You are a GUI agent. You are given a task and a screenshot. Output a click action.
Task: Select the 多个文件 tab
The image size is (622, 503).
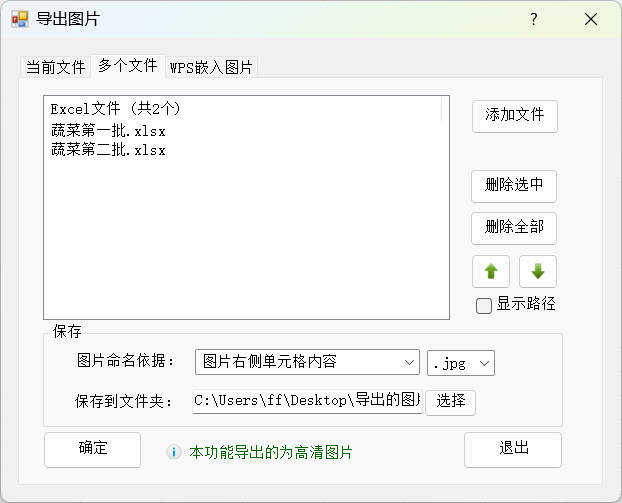click(127, 66)
